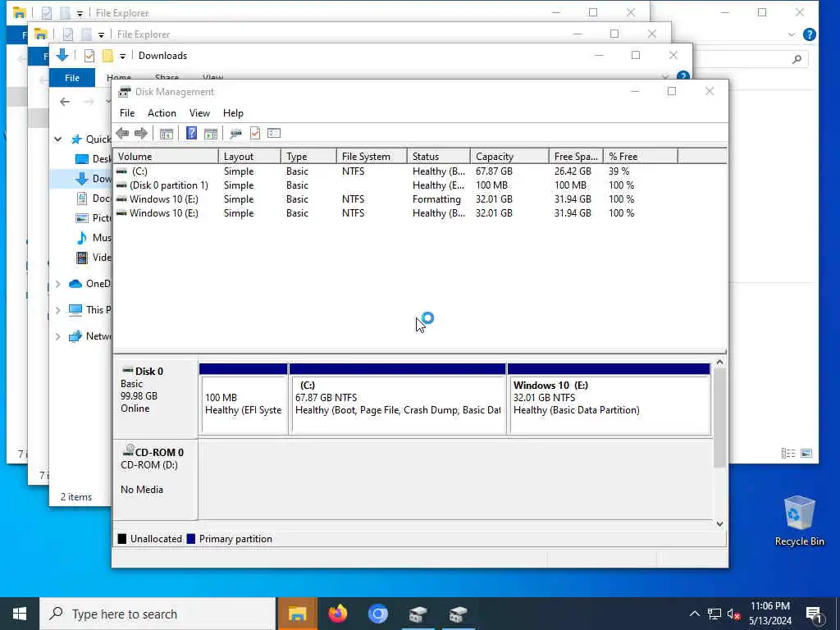Click the settings list icon at the end of the Disk Management toolbar
The height and width of the screenshot is (630, 840).
[274, 134]
